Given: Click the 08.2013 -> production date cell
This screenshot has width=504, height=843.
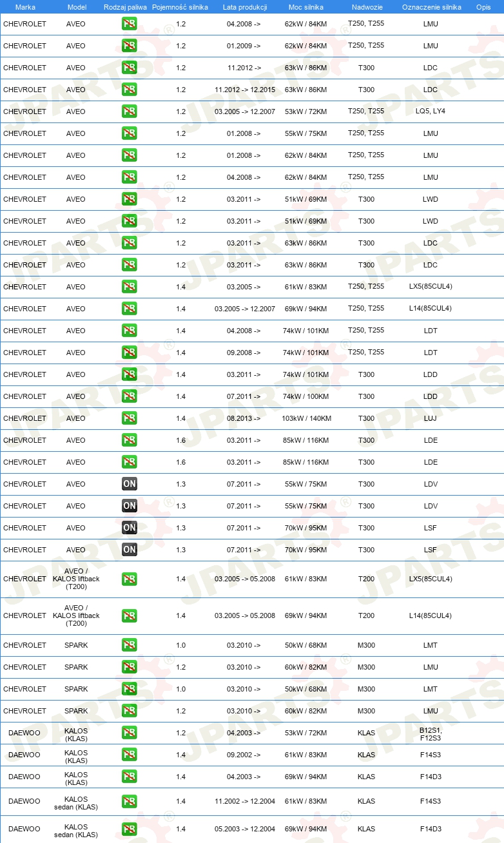Looking at the screenshot, I should pos(244,418).
